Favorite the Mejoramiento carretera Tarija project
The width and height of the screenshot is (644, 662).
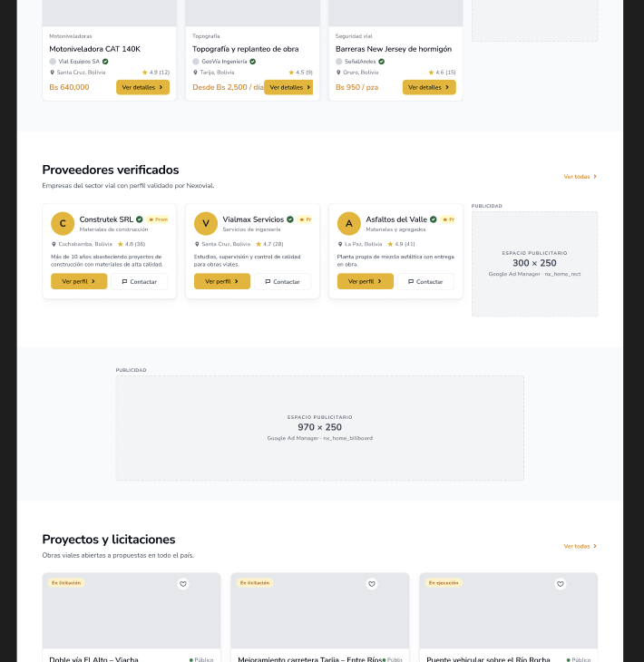point(372,584)
